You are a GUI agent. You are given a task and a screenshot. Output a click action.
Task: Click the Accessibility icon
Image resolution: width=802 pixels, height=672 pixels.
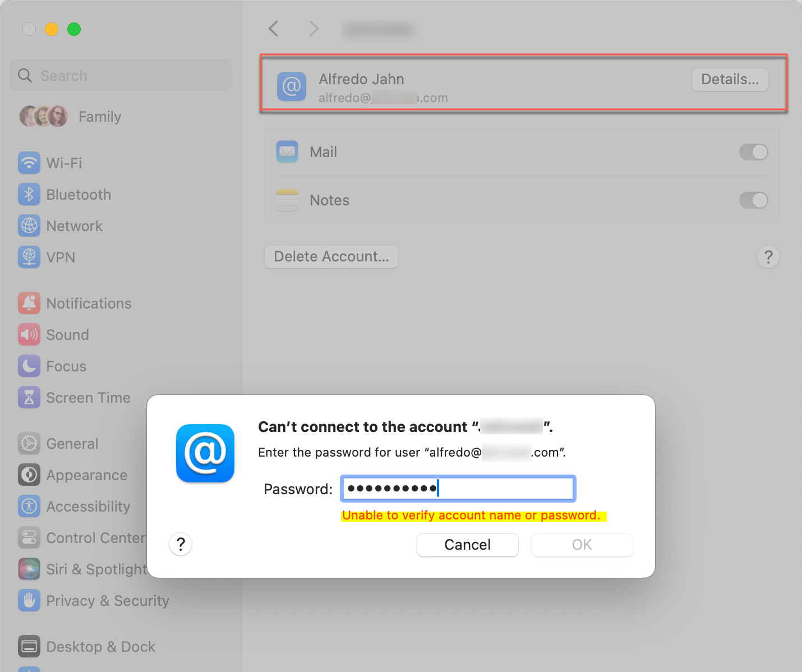29,506
